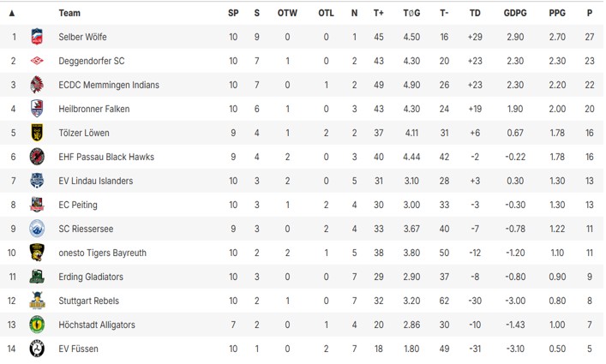Open the onesto Tigers Bayreuth team link
Screen dimensions: 606x364
[102, 253]
